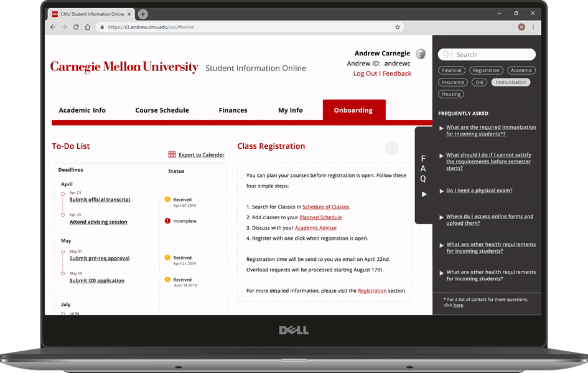Open Attend advising session task
This screenshot has height=373, width=588.
98,222
